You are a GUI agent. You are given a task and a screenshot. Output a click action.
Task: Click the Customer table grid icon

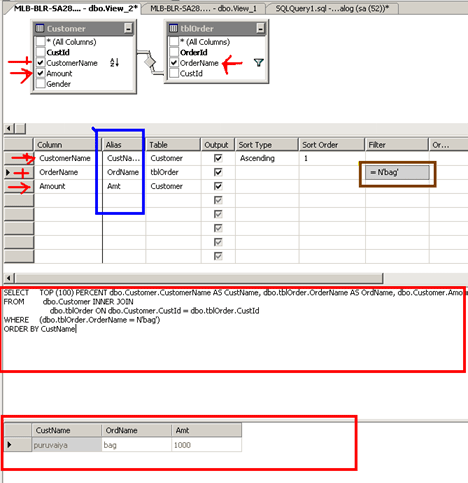tap(40, 28)
